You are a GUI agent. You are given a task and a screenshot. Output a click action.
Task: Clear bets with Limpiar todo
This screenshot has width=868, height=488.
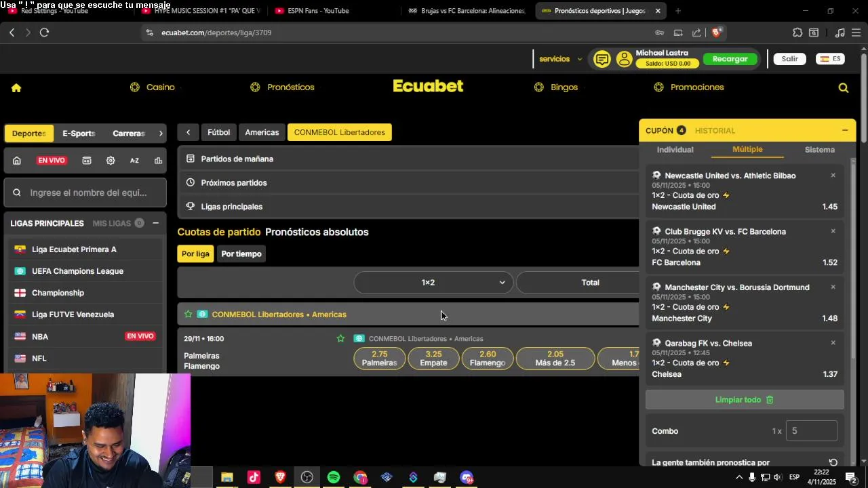pyautogui.click(x=745, y=400)
